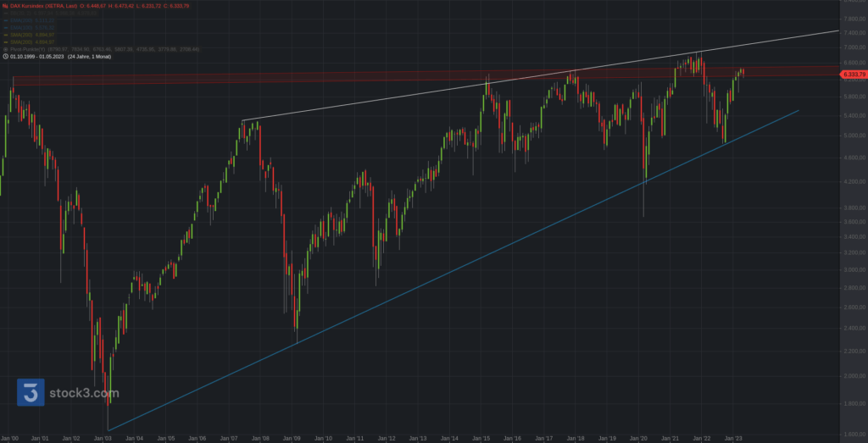Select the red 6.333,79 price tag
The height and width of the screenshot is (443, 868).
point(852,74)
